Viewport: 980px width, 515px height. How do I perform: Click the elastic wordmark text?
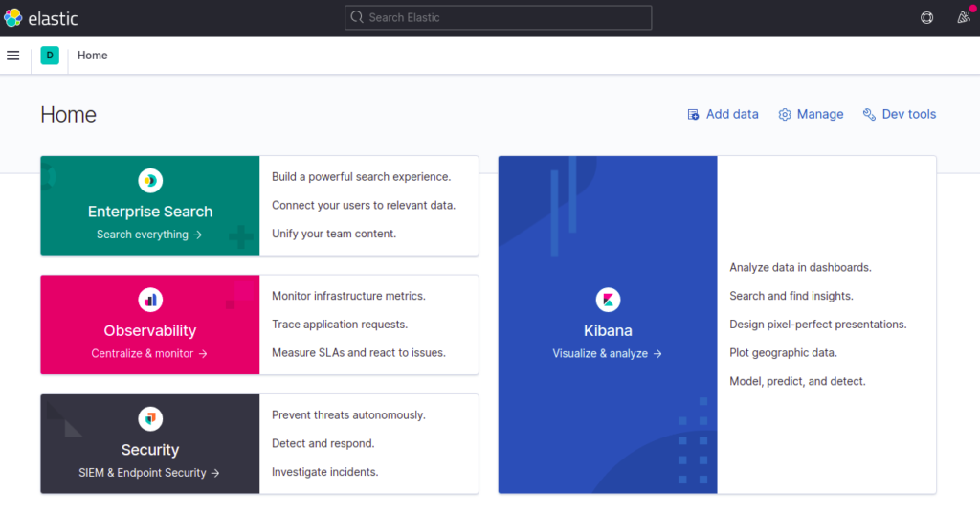54,19
